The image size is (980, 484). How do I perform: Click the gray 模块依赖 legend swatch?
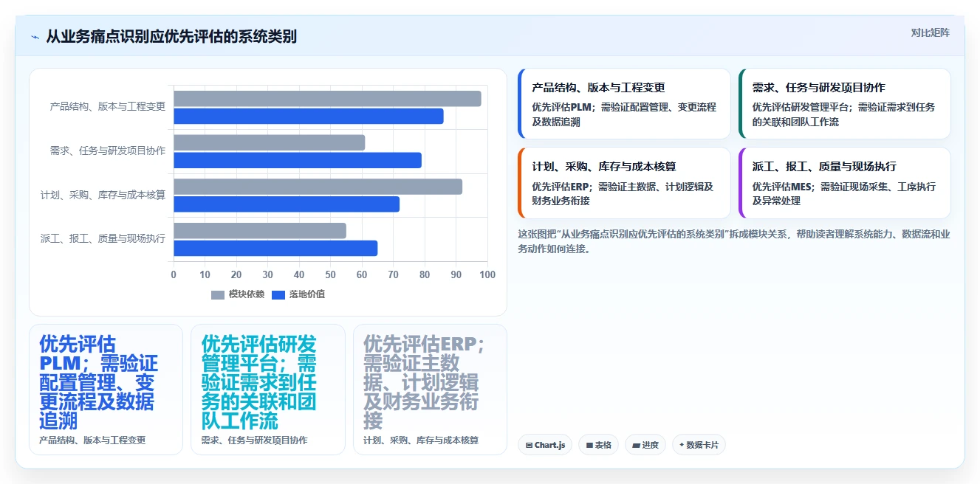click(x=218, y=295)
